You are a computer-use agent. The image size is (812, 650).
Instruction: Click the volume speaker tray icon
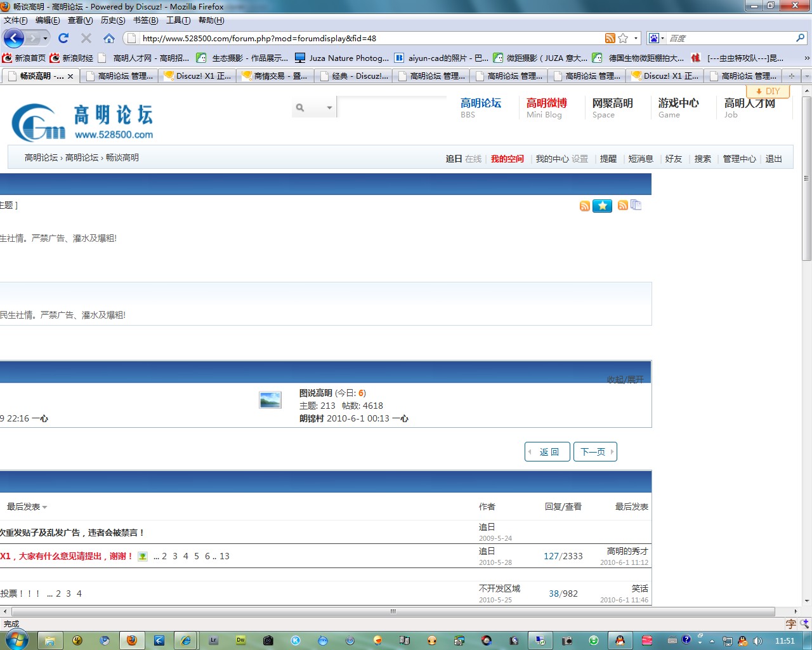757,641
